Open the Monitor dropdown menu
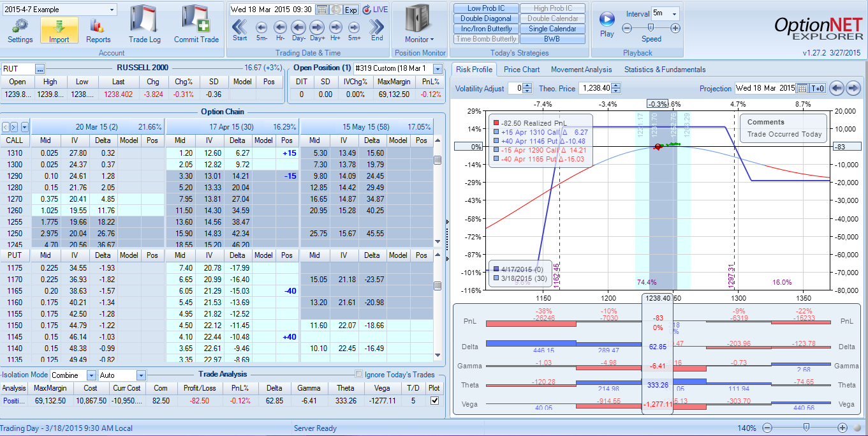Screen dimensions: 868x436 (419, 40)
